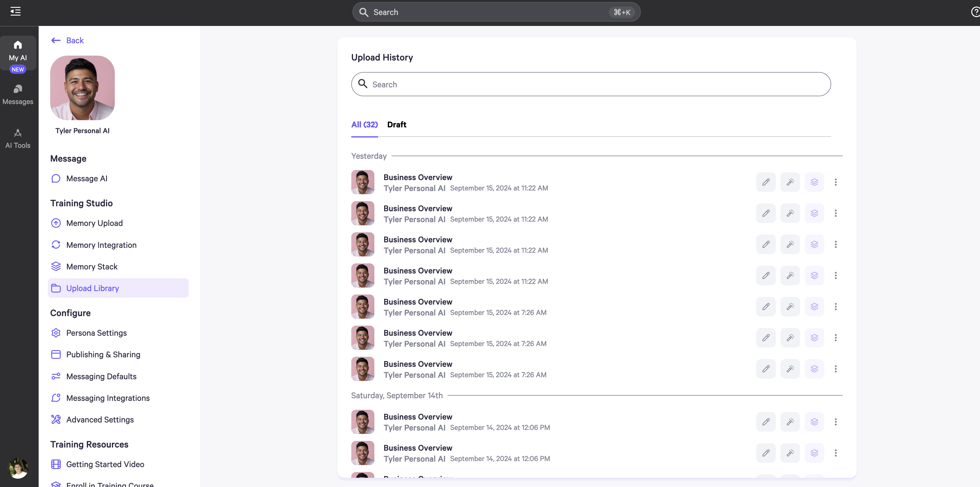Add the first upload to memory stack via layers icon
Screen dimensions: 980x487
(x=814, y=182)
